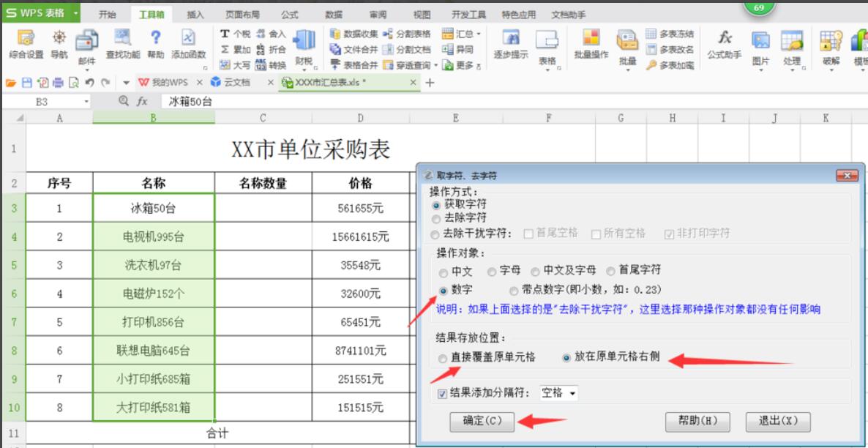Viewport: 868px width, 448px height.
Task: Click the 确定(C) button
Action: 482,421
